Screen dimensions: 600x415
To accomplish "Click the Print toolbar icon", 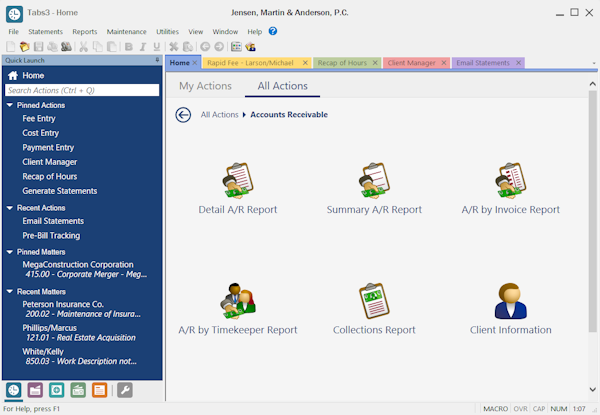I will (x=52, y=47).
